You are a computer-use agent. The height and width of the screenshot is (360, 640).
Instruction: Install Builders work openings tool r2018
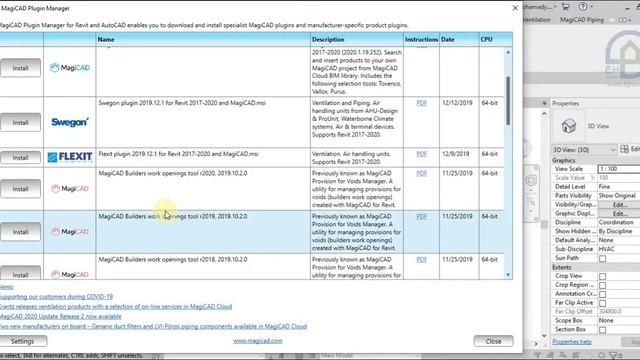[20, 273]
